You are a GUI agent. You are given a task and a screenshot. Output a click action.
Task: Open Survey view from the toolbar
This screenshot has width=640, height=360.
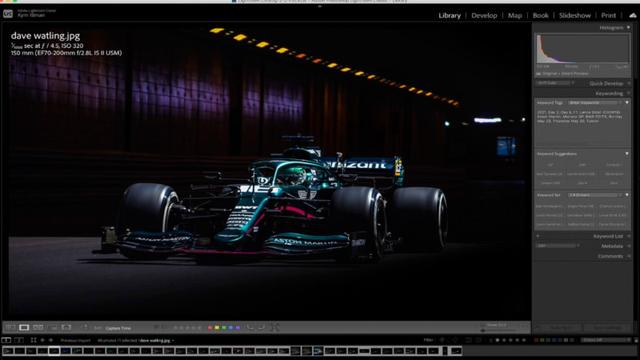coord(53,327)
